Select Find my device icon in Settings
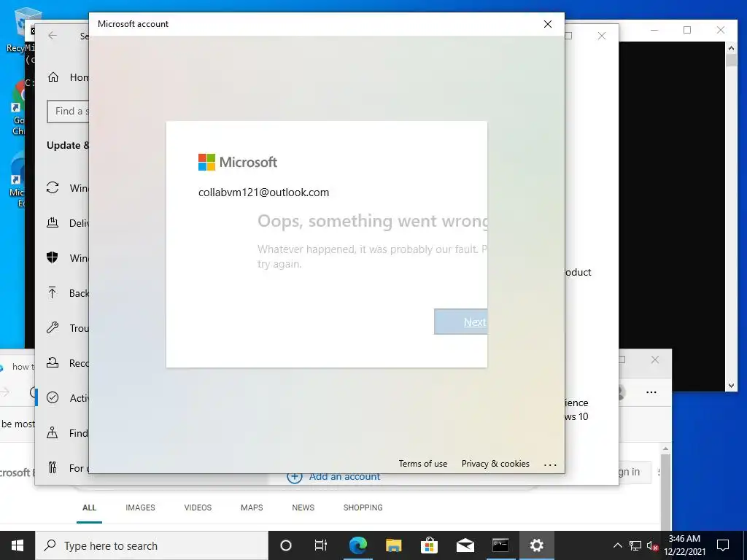The height and width of the screenshot is (560, 747). click(53, 432)
